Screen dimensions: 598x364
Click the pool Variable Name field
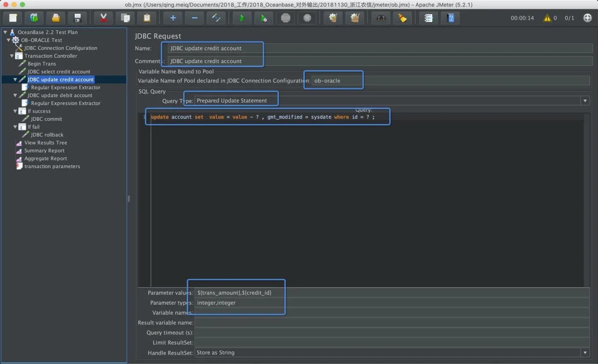pos(451,81)
